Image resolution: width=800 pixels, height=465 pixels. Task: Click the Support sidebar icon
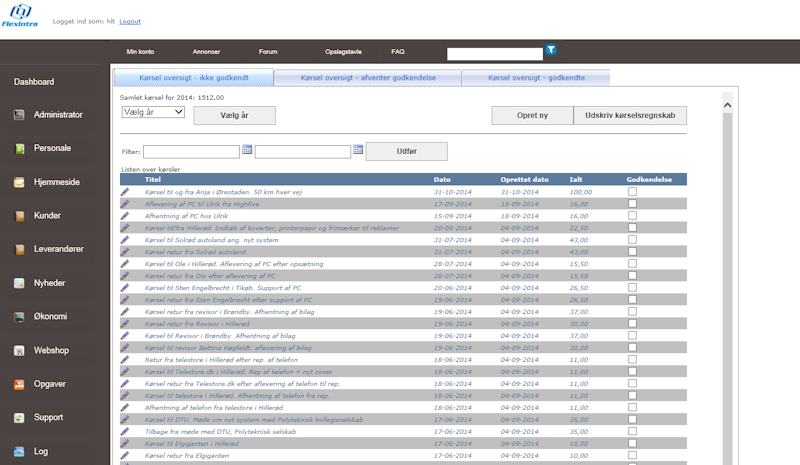(19, 418)
